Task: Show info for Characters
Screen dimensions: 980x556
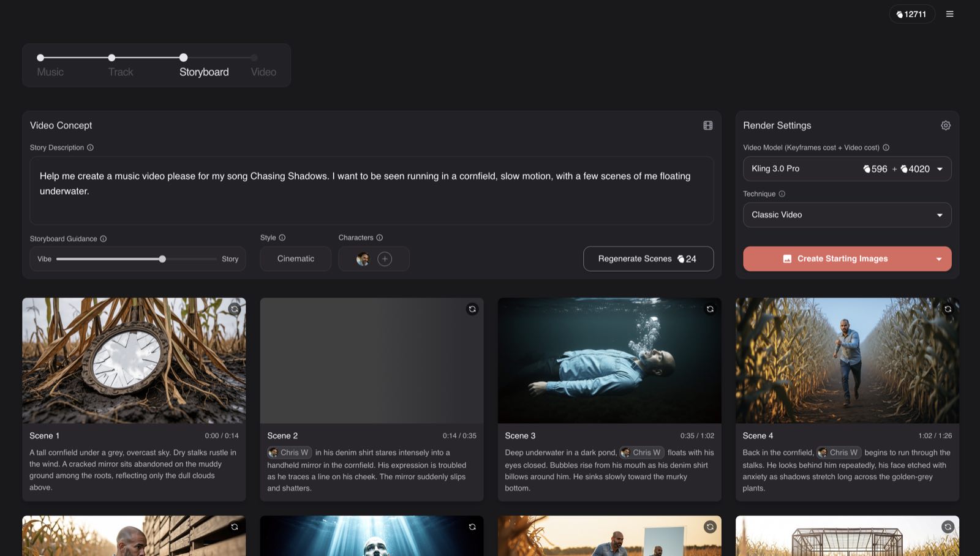Action: coord(380,238)
